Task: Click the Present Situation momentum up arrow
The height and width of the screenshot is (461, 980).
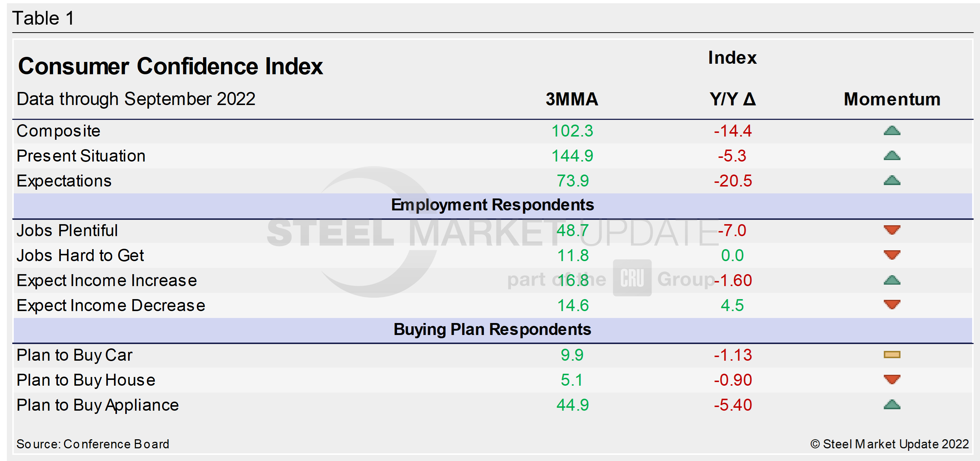Action: tap(892, 156)
